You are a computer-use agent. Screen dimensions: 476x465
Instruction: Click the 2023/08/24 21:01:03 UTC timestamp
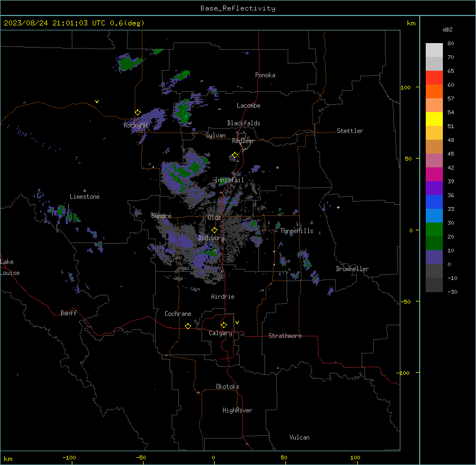(55, 23)
